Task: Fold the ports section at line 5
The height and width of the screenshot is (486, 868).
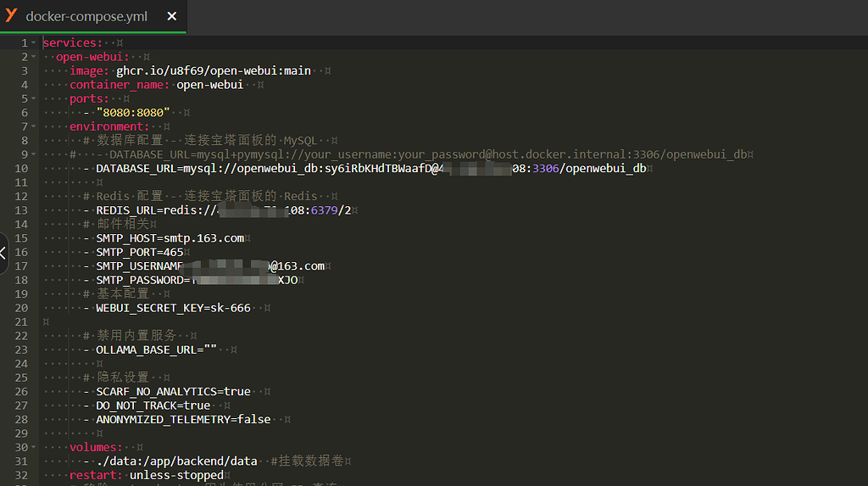Action: tap(33, 98)
